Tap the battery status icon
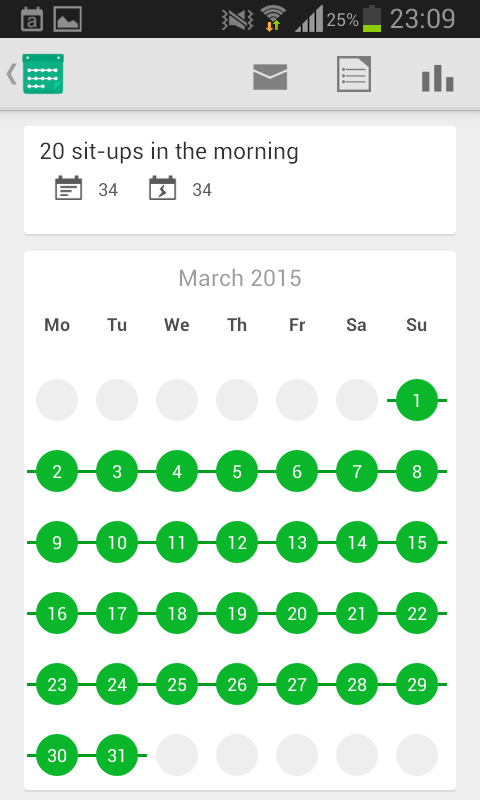 (x=372, y=19)
